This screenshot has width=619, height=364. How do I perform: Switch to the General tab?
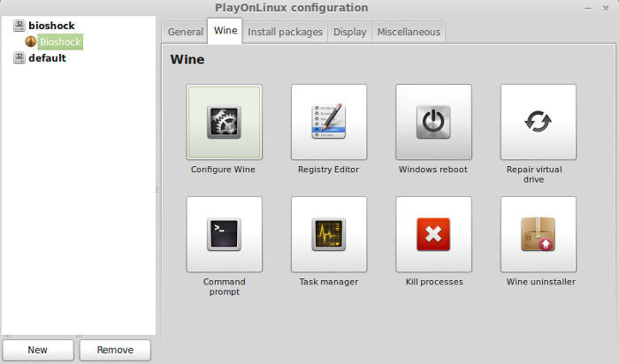185,32
